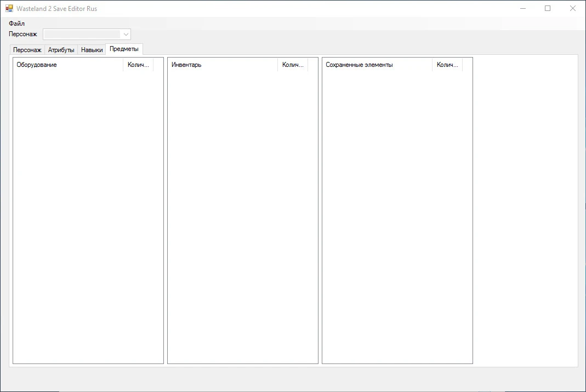Sort by Сохраненные элементы column header
Image resolution: width=586 pixels, height=392 pixels.
pyautogui.click(x=378, y=65)
